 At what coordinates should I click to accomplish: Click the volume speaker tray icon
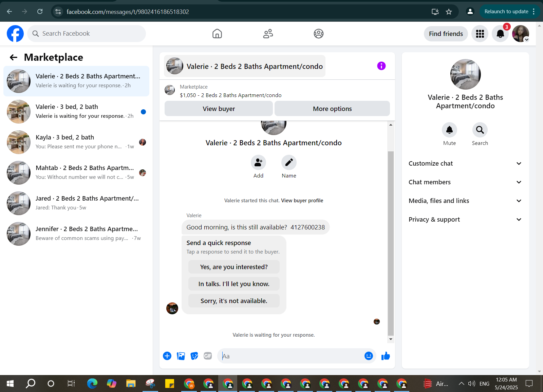[471, 384]
